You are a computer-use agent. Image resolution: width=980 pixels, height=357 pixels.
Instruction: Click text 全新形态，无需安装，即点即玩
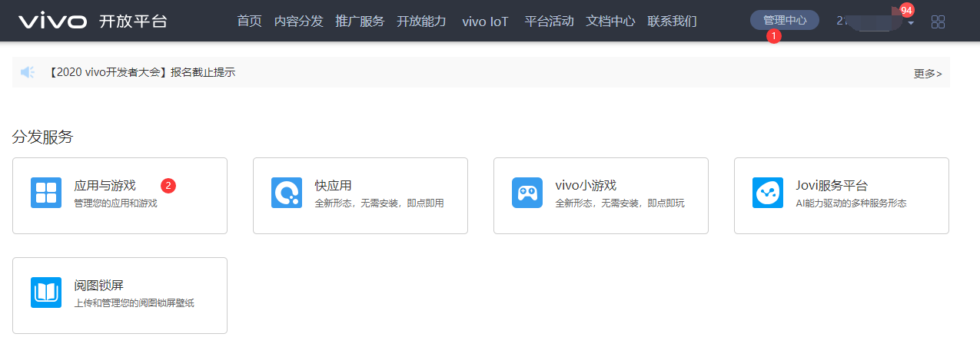620,203
